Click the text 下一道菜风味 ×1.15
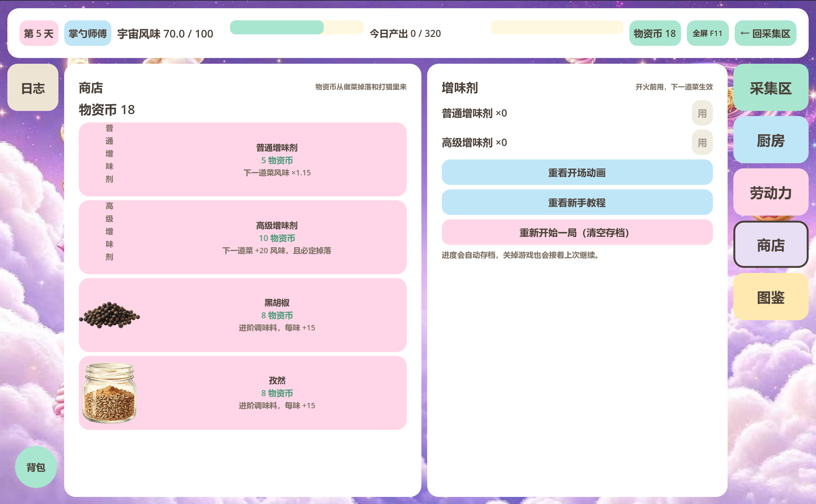This screenshot has width=816, height=504. point(277,173)
